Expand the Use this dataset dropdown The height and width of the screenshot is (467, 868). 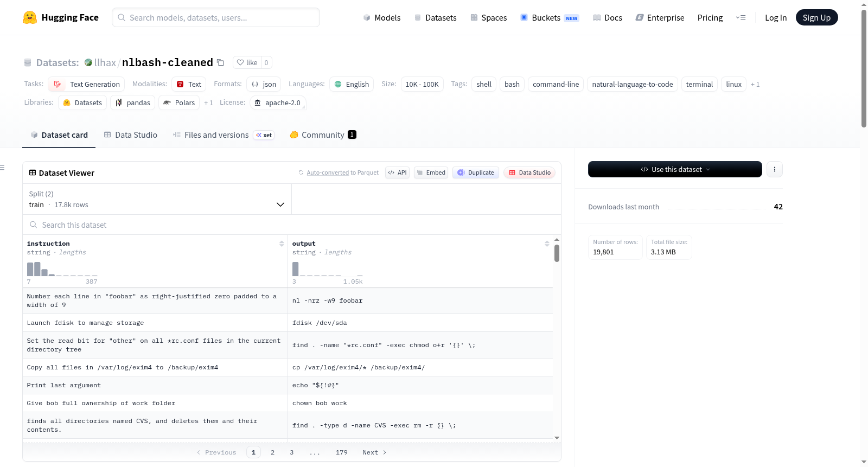click(x=675, y=169)
